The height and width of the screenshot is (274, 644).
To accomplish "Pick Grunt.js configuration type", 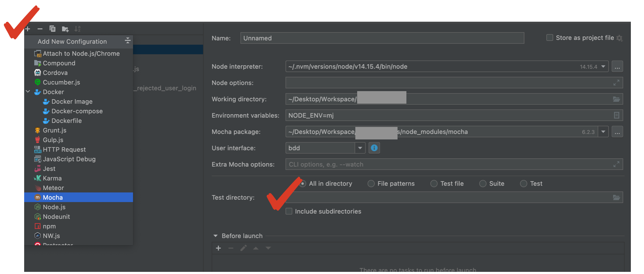I will click(x=79, y=130).
